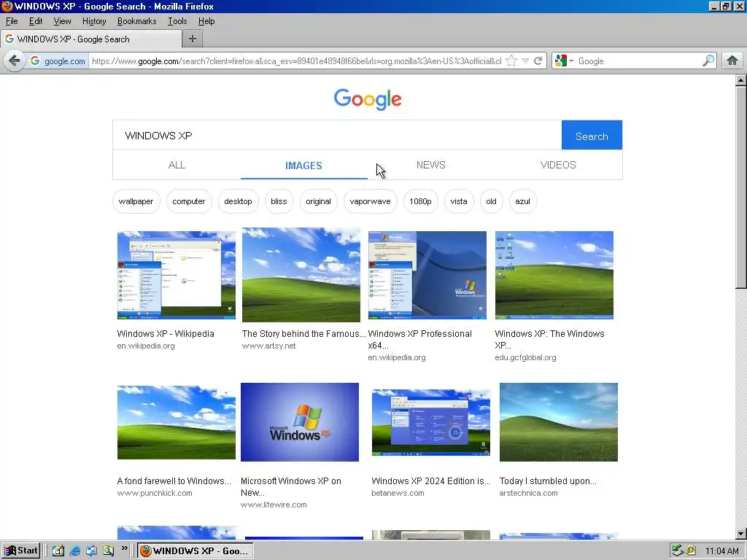Viewport: 747px width, 560px height.
Task: Click the blue Search button
Action: 592,136
